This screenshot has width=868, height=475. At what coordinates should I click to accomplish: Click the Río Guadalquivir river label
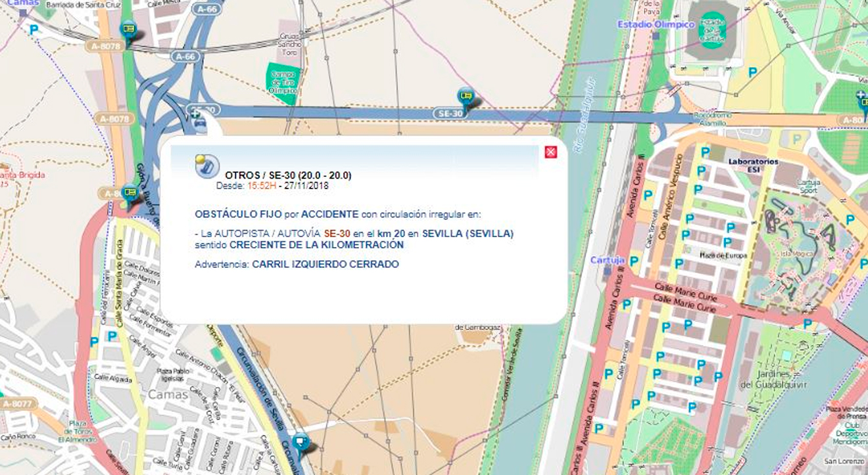583,115
